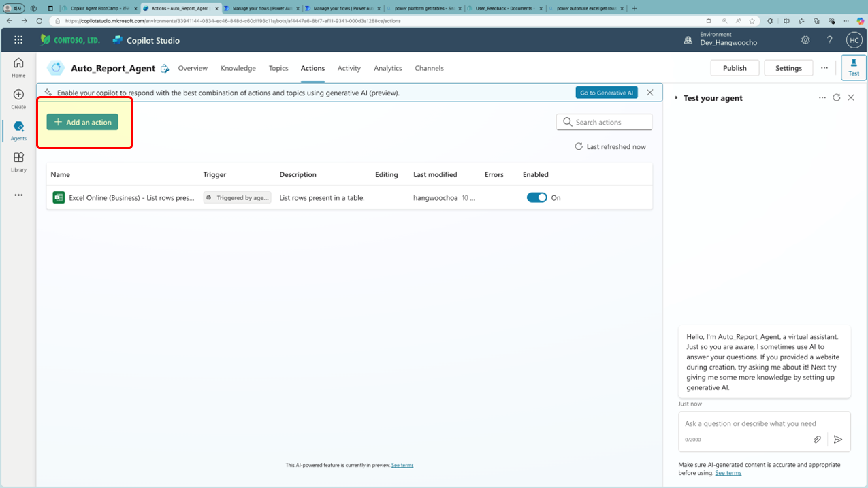Close the Test your agent pane

click(x=851, y=98)
